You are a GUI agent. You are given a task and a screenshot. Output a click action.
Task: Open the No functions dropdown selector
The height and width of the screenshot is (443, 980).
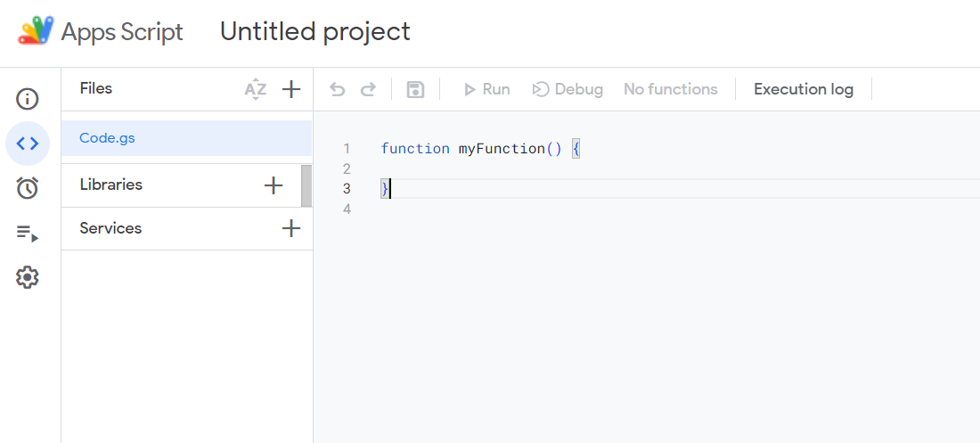pos(670,89)
